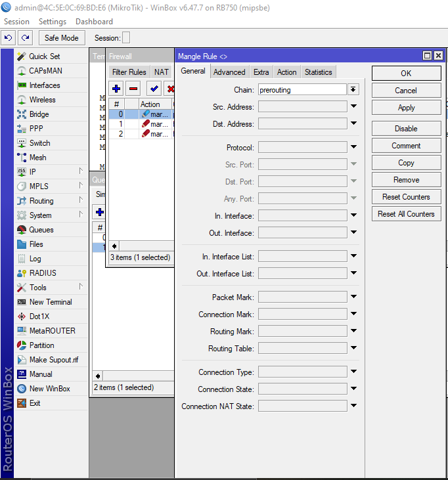
Task: Open the Mesh sidebar entry
Action: click(51, 158)
